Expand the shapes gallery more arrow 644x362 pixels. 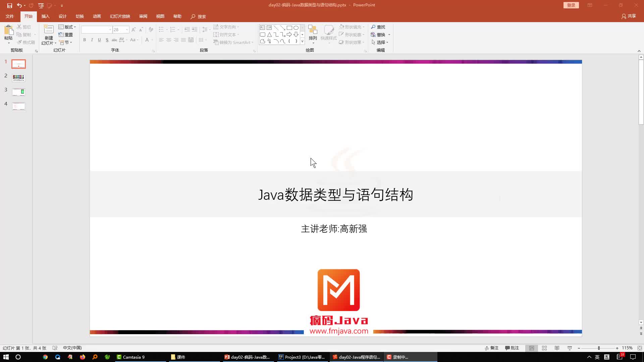click(x=302, y=42)
